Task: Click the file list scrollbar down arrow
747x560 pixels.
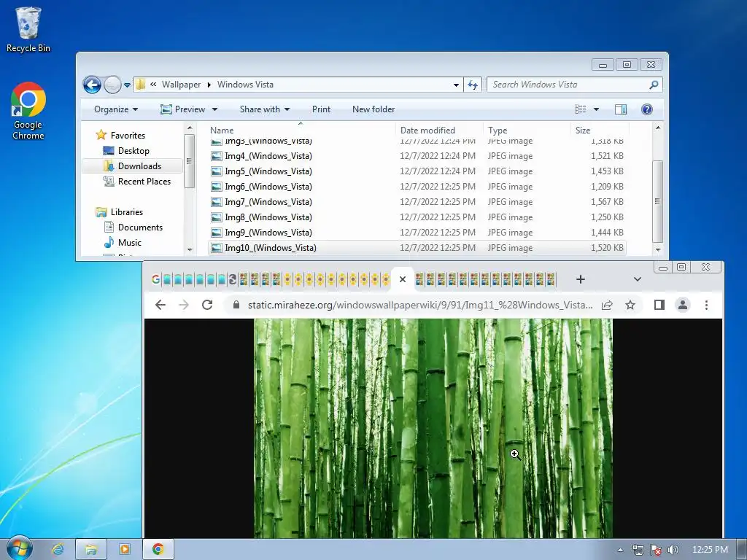Action: coord(658,249)
